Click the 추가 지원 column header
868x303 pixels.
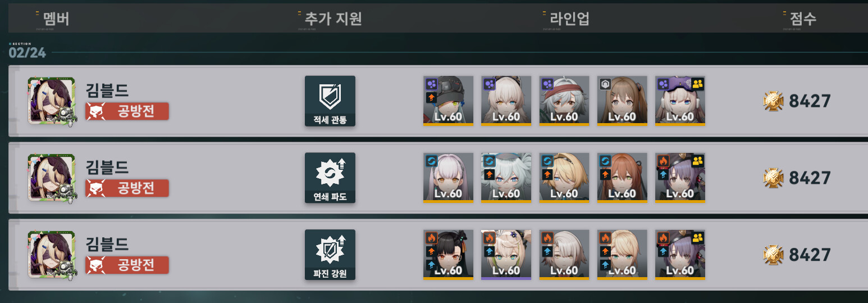point(333,19)
